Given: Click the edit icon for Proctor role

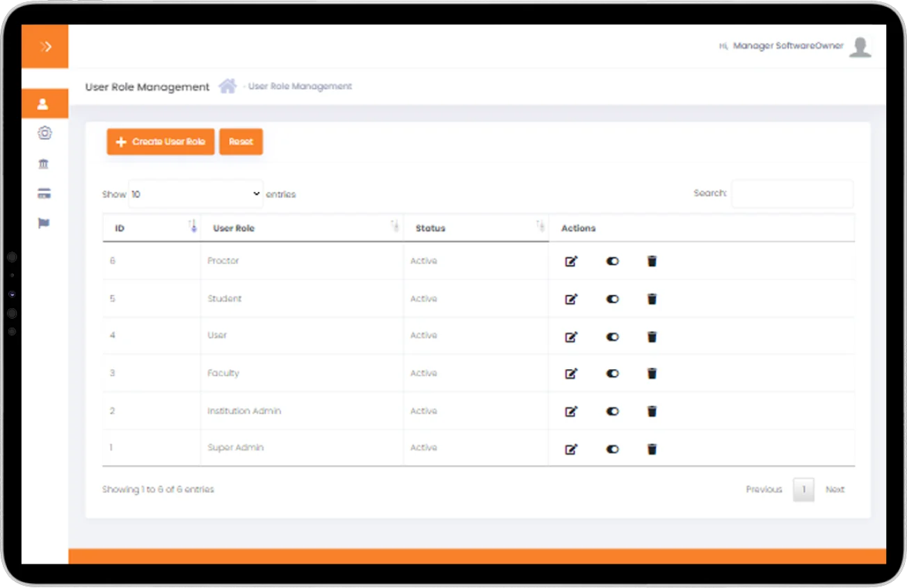Looking at the screenshot, I should tap(571, 261).
